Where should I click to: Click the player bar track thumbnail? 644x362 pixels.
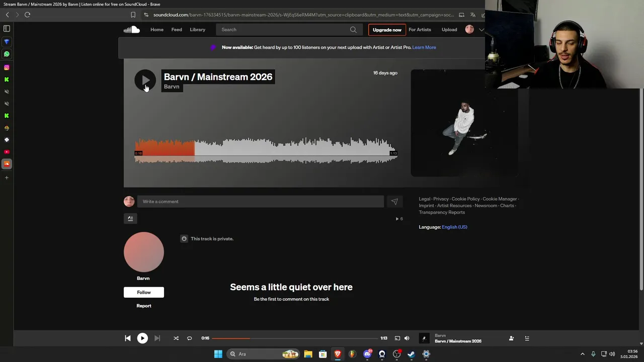pos(424,338)
